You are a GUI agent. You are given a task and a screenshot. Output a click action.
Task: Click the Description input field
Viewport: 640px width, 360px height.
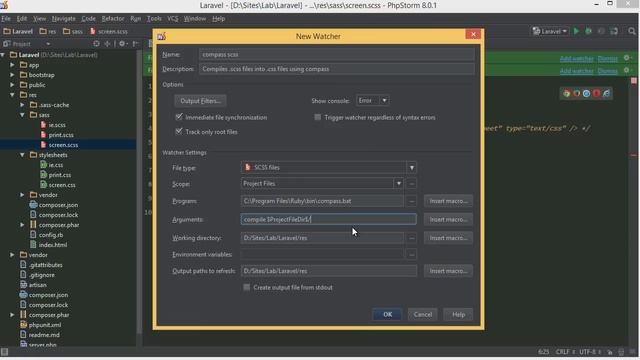click(x=337, y=69)
